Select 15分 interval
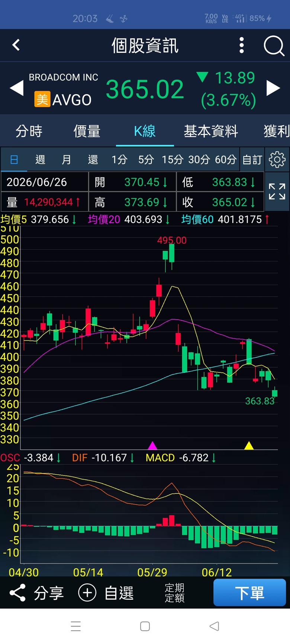Viewport: 290px width, 644px height. [173, 160]
